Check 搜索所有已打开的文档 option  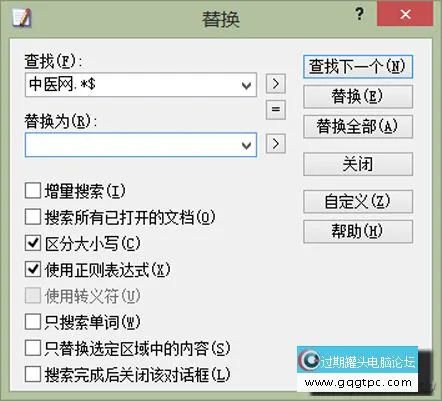point(33,217)
